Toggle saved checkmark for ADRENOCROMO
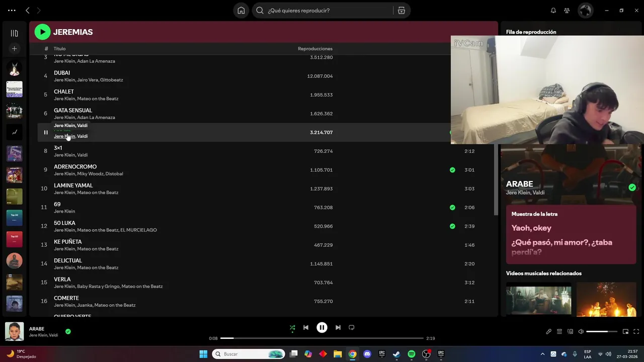644x362 pixels. click(x=452, y=170)
